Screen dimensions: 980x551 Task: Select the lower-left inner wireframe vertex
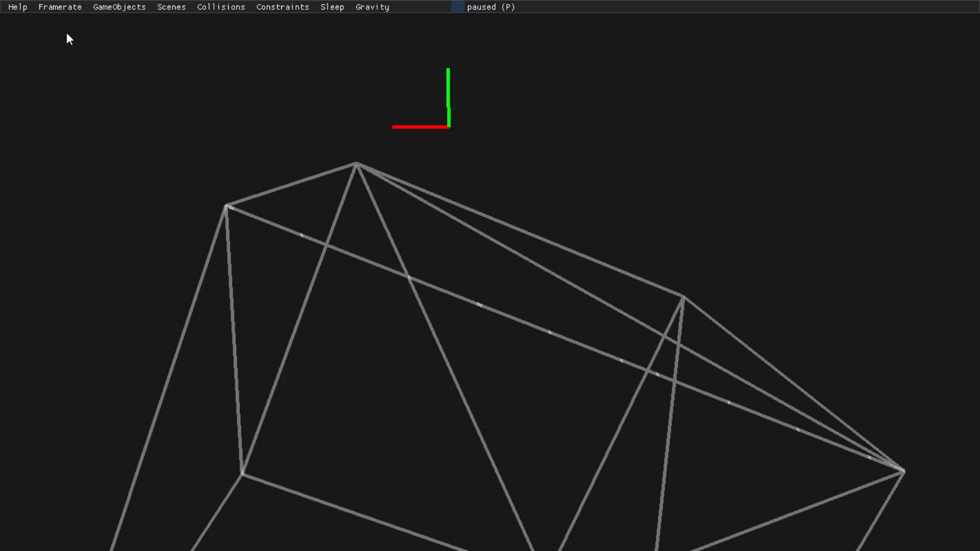[x=242, y=474]
